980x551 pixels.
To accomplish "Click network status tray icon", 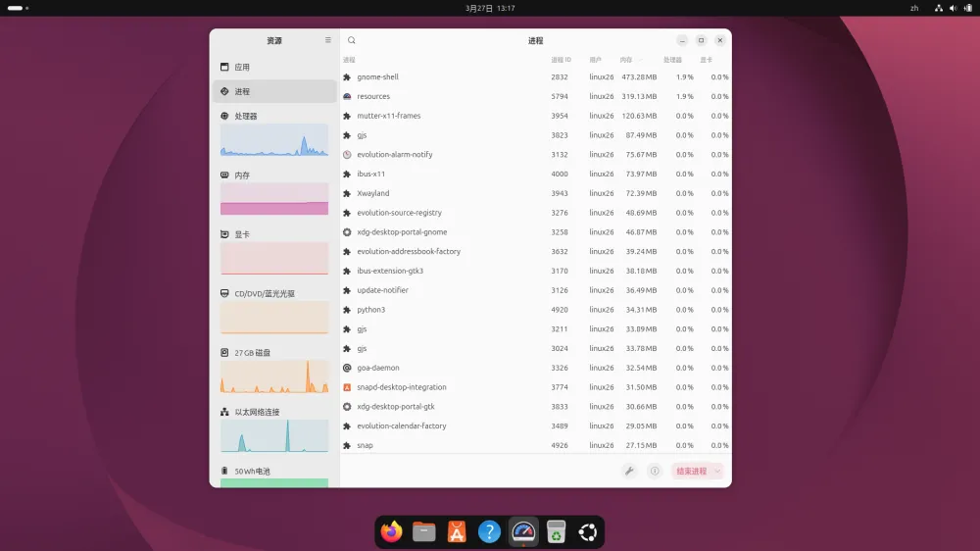I will (x=938, y=8).
